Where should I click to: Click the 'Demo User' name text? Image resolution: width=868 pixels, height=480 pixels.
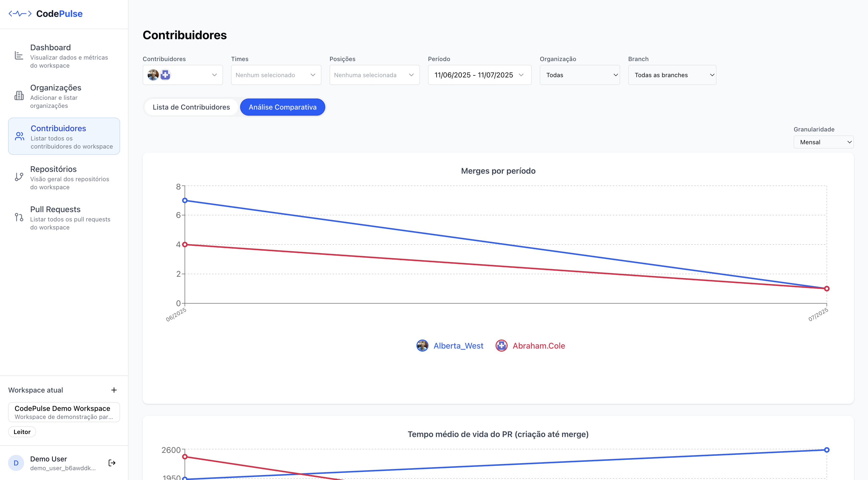[x=48, y=459]
